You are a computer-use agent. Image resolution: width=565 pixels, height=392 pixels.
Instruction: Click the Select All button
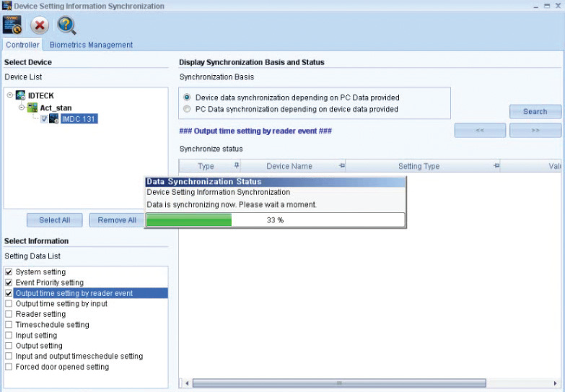[x=54, y=220]
